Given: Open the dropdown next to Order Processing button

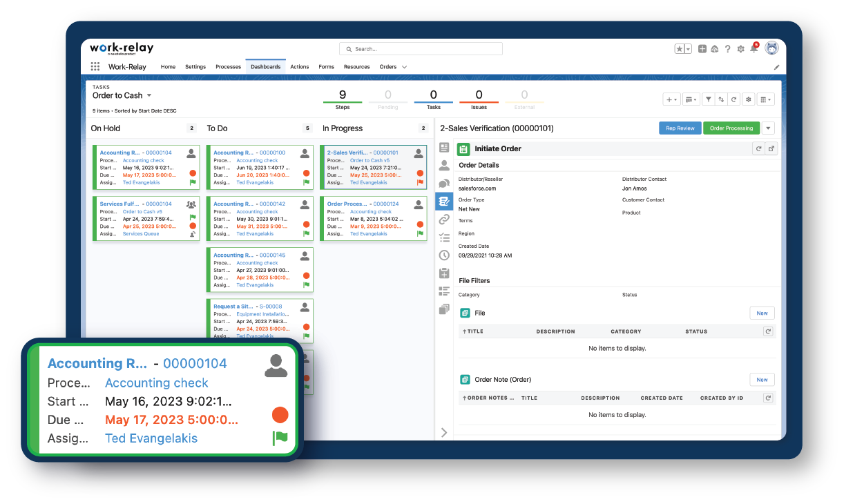Looking at the screenshot, I should tap(768, 128).
